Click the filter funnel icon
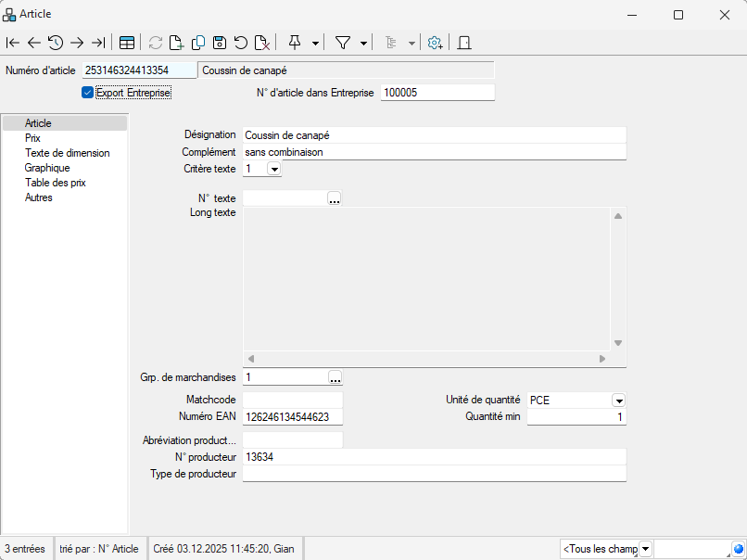The image size is (747, 560). (342, 43)
